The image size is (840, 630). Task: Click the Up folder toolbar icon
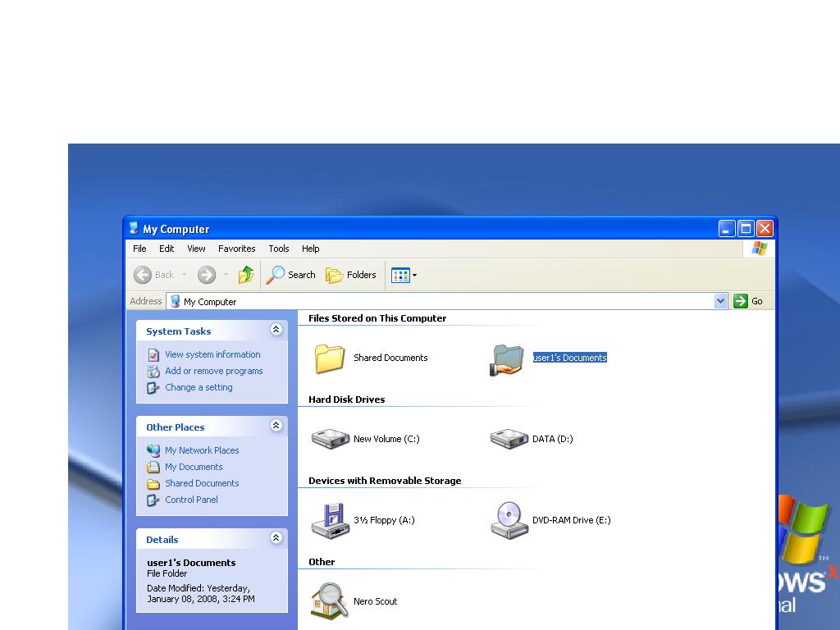coord(245,275)
